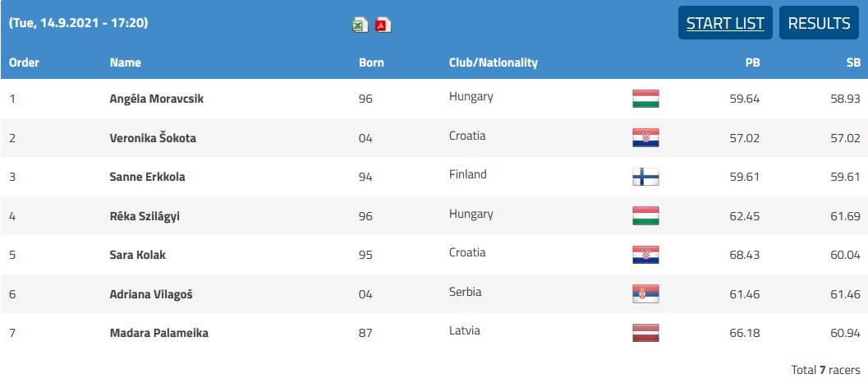868x383 pixels.
Task: Click the Serbia flag icon
Action: [x=645, y=293]
